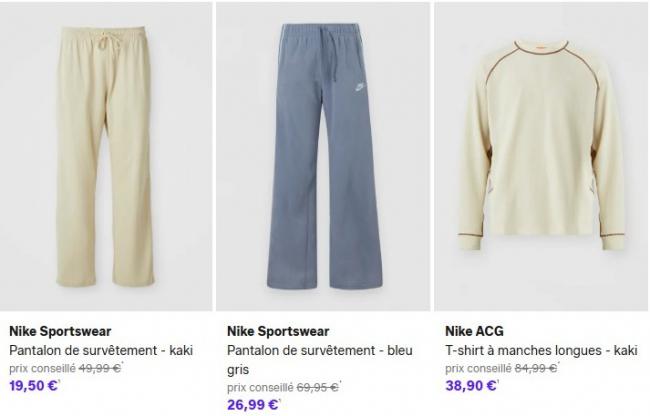Click the struck-through 84,99 € recommended price

coord(537,368)
